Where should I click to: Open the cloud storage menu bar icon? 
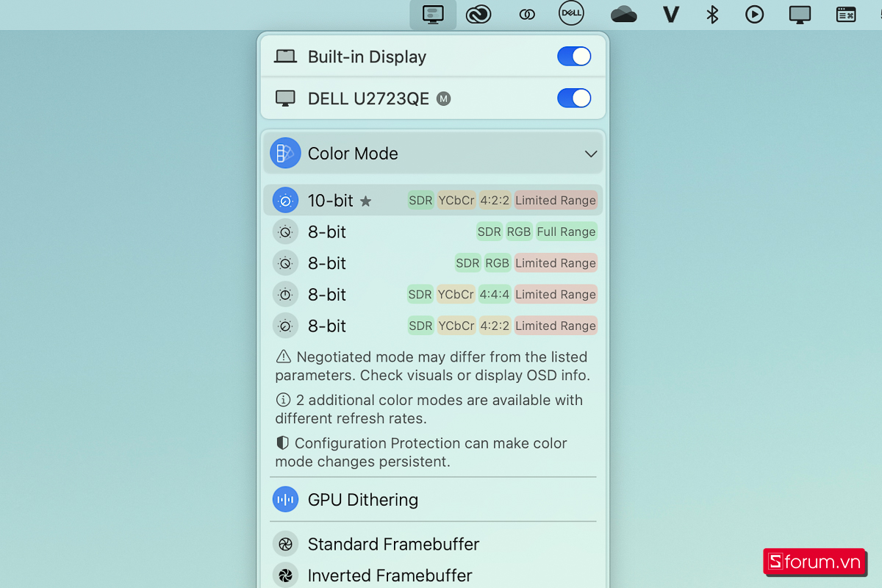click(x=623, y=14)
